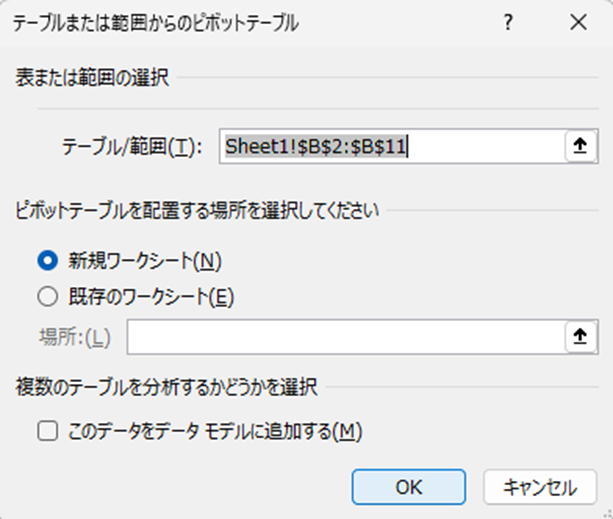Click the collapse-dialog arrow beside 場所 field

pyautogui.click(x=579, y=337)
